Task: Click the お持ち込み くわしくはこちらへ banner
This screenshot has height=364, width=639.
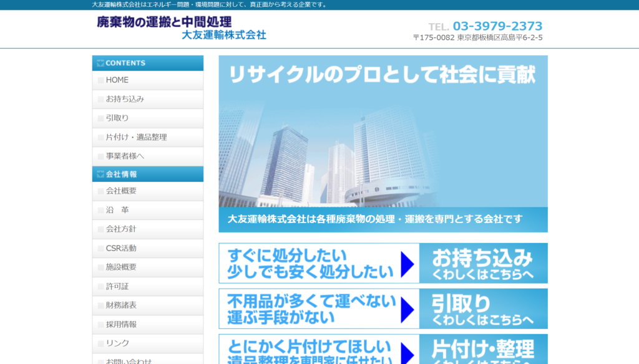Action: point(383,263)
